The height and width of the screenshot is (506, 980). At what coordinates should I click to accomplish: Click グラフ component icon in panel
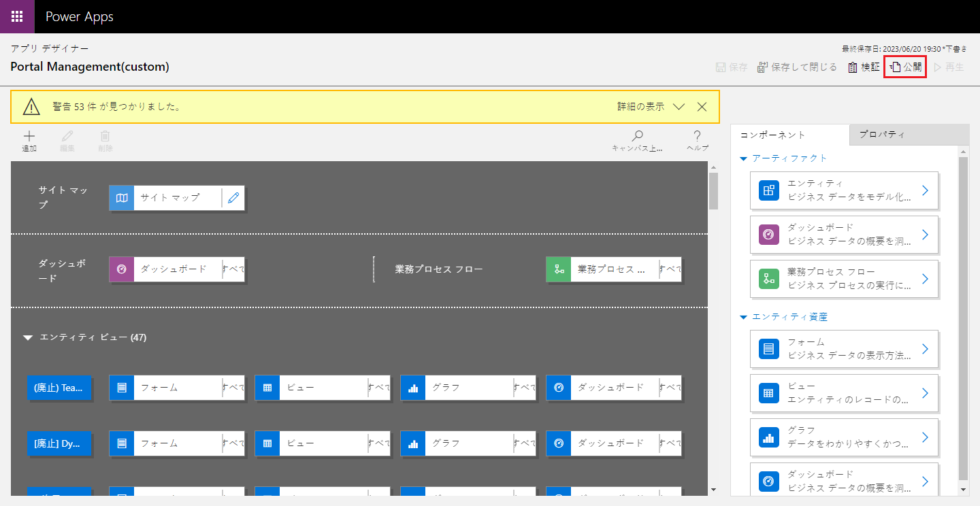pyautogui.click(x=768, y=437)
